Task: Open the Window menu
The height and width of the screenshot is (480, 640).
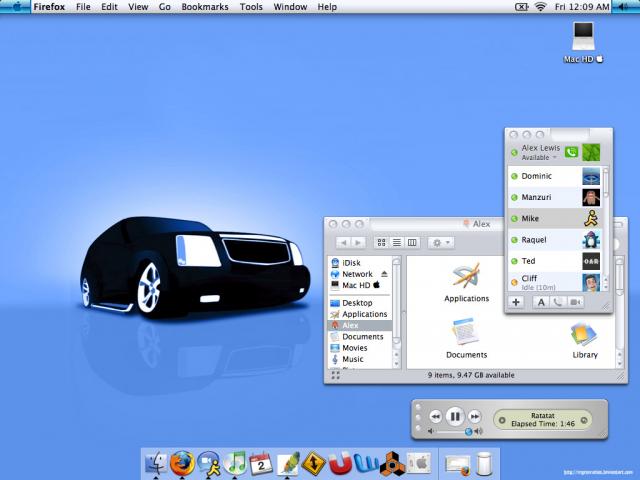Action: [290, 7]
